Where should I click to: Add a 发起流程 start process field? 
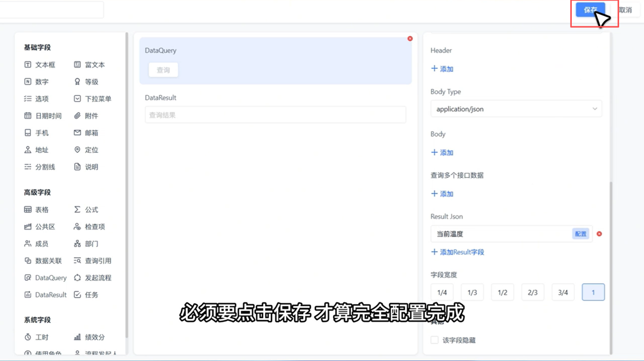point(93,278)
